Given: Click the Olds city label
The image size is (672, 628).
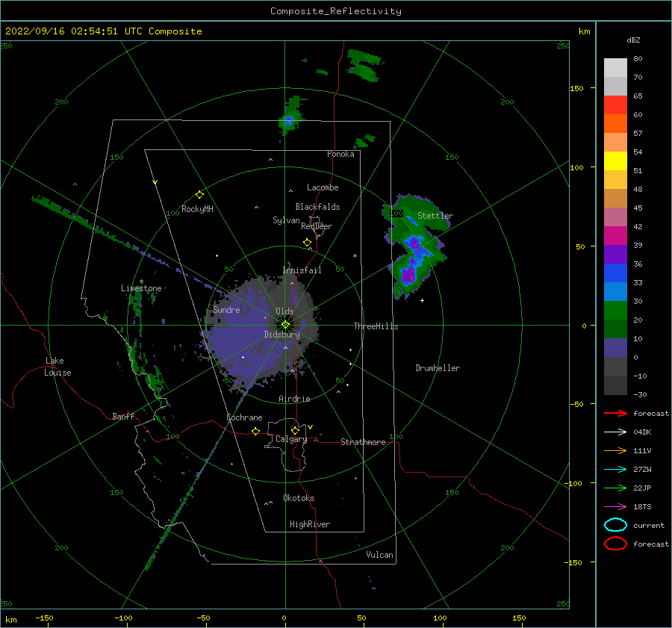Looking at the screenshot, I should coord(284,311).
